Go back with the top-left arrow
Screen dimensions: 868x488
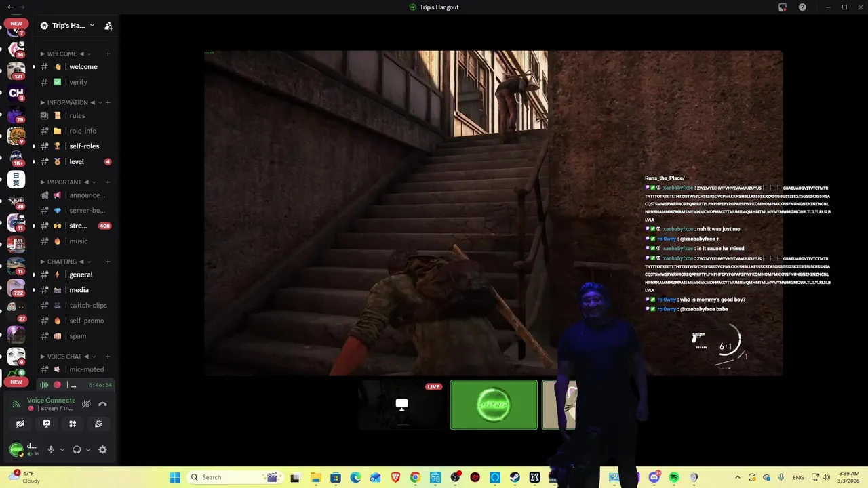point(10,7)
